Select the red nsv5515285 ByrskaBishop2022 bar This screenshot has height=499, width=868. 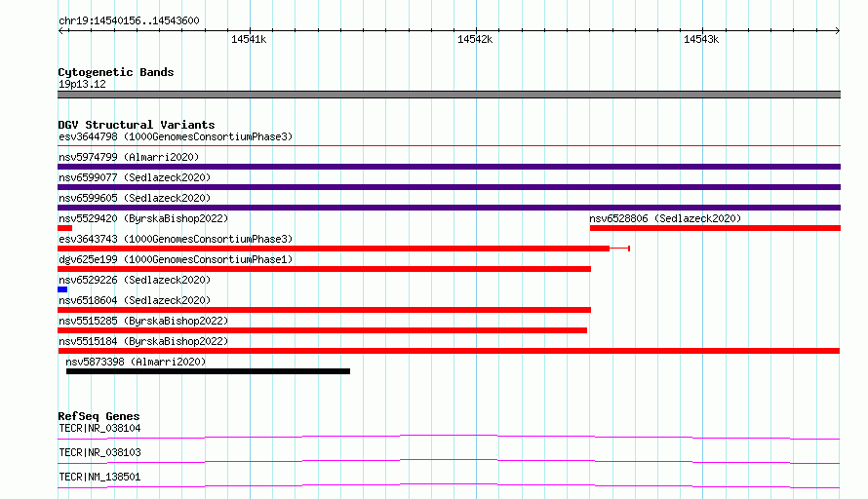point(322,330)
